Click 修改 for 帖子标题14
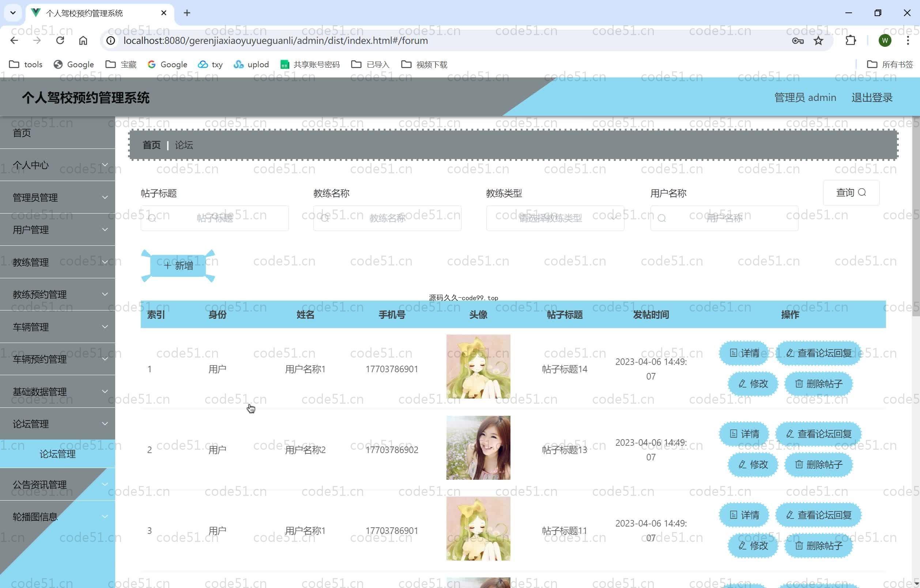The width and height of the screenshot is (920, 588). 753,384
